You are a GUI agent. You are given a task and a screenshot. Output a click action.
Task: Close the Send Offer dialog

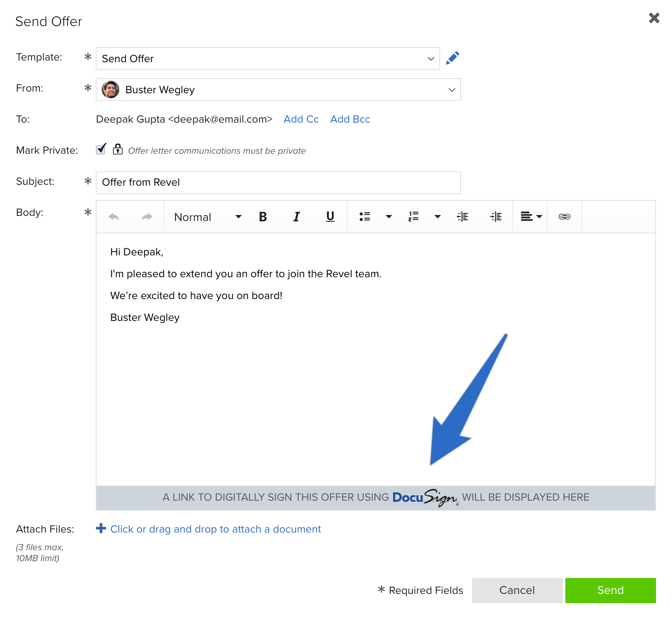[x=654, y=18]
